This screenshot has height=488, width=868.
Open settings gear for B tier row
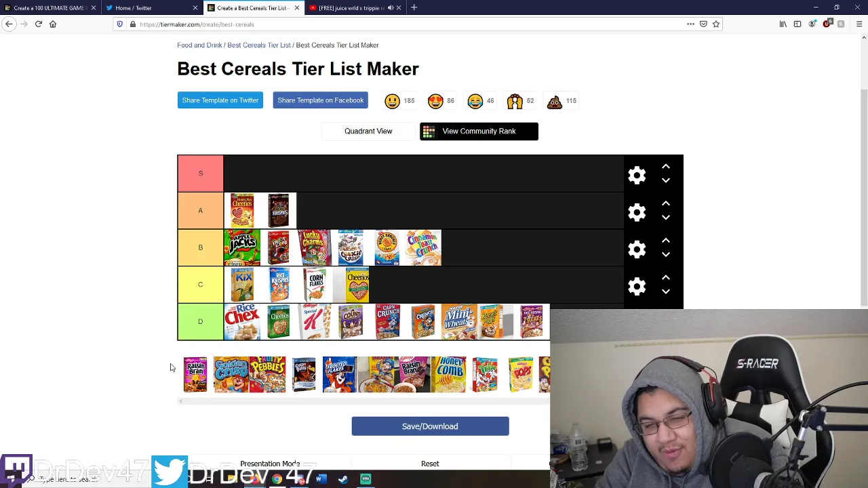click(637, 249)
